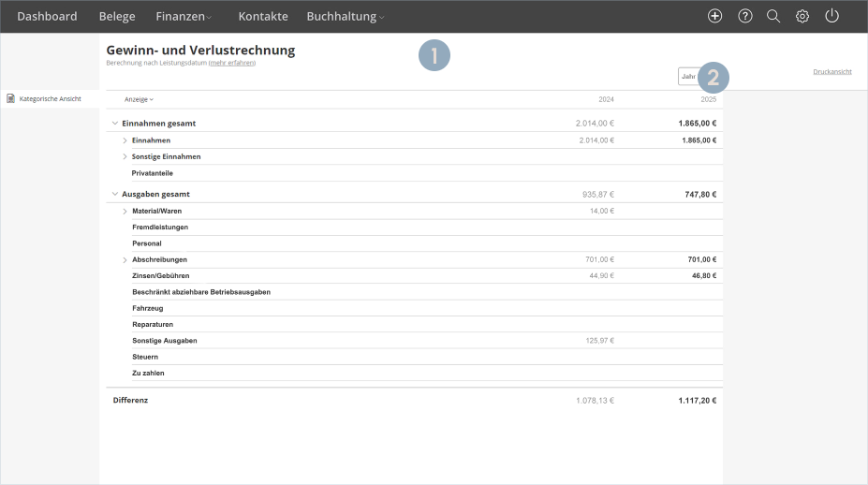
Task: Open the search magnifier icon
Action: tap(773, 16)
